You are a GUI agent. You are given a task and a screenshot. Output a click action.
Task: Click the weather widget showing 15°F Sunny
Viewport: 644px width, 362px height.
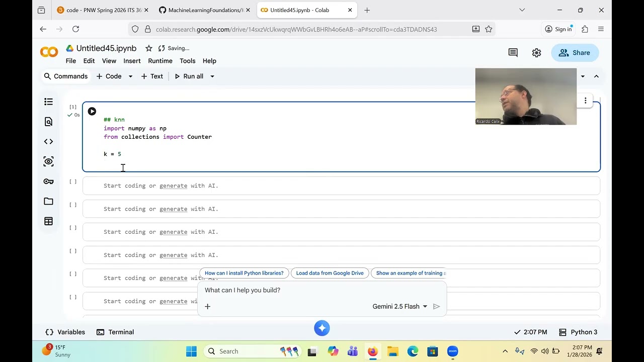(x=56, y=351)
